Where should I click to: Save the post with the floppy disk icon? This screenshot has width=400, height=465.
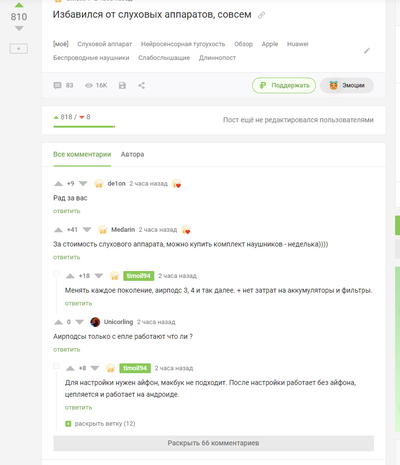(122, 86)
